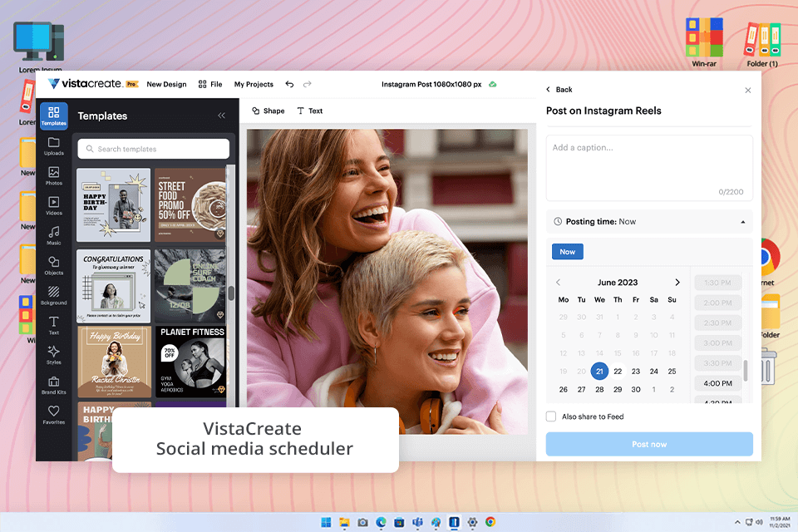Open the Windows Start menu
798x532 pixels.
pos(326,522)
